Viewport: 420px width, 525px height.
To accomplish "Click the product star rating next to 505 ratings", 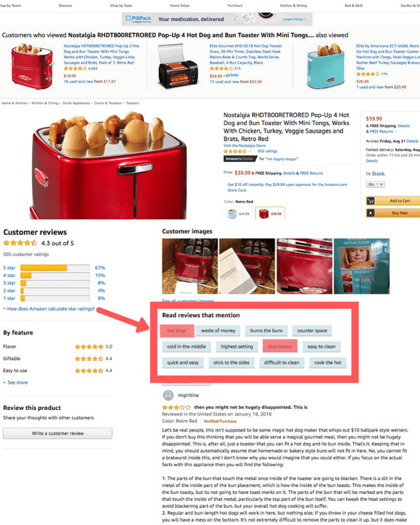I will pos(235,151).
